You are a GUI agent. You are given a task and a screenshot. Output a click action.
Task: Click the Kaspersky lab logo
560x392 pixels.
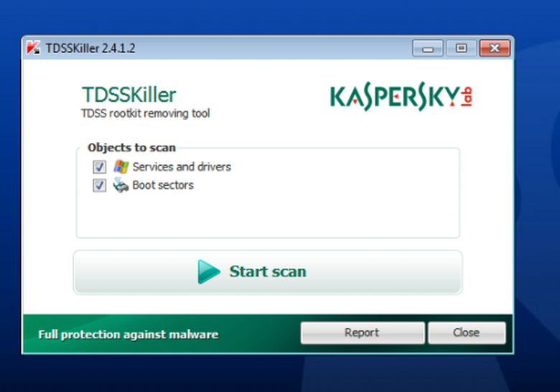pos(401,97)
